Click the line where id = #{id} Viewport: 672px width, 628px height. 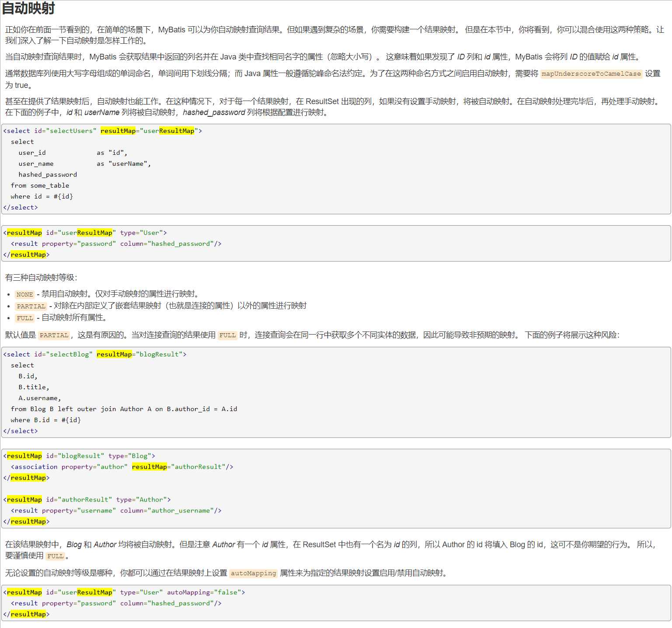click(42, 196)
